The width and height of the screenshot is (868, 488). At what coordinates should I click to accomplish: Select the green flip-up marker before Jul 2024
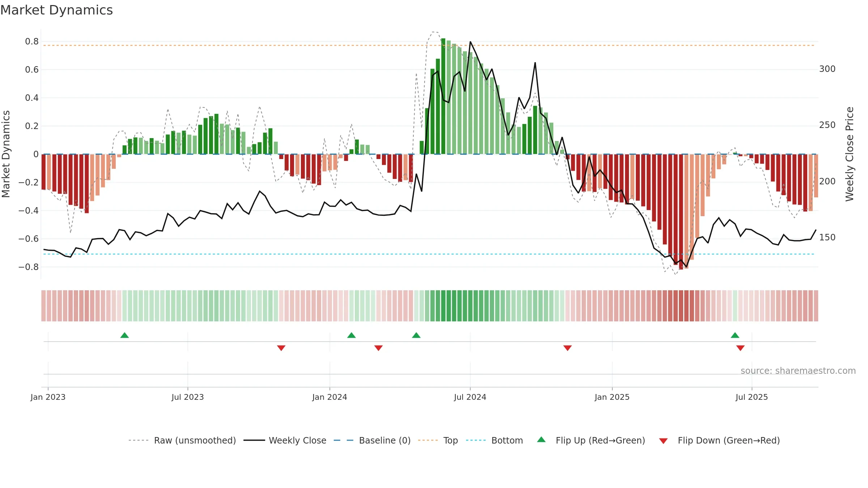pos(416,335)
